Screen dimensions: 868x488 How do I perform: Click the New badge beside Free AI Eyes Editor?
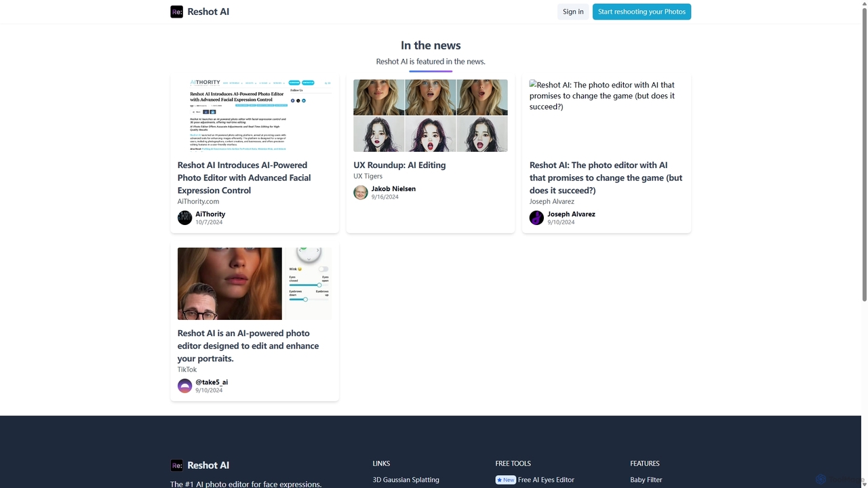point(506,480)
